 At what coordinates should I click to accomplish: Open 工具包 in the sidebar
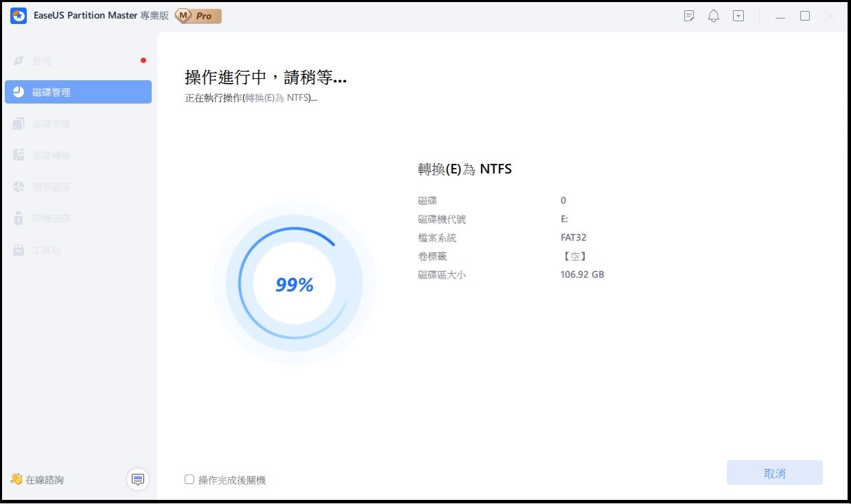tap(78, 250)
